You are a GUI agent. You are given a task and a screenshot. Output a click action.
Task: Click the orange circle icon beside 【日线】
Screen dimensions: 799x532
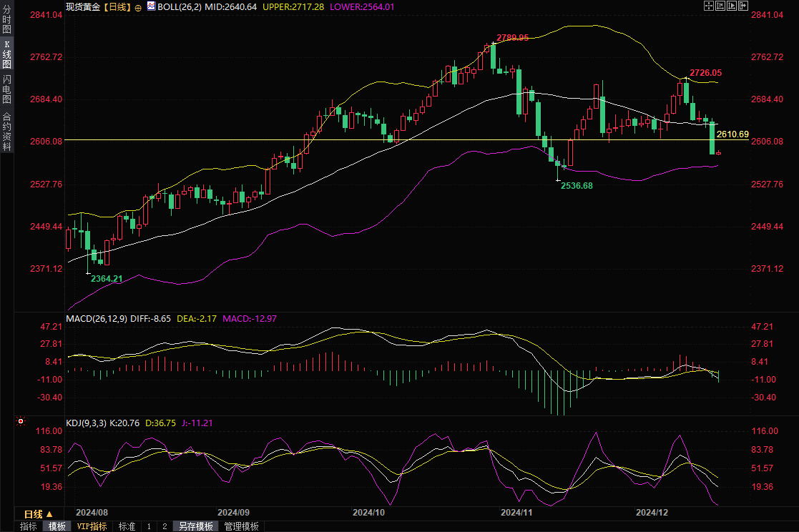(139, 6)
